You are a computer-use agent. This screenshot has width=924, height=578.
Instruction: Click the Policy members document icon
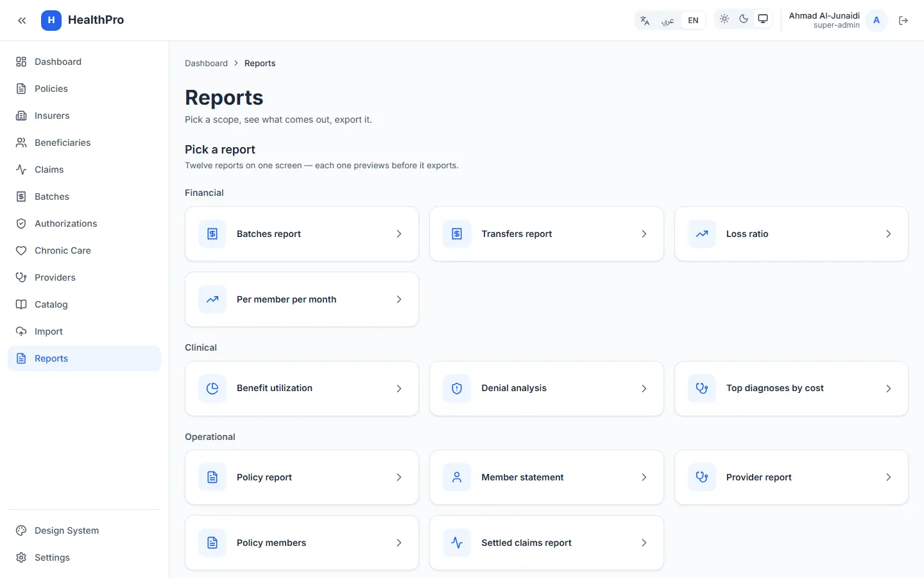212,543
